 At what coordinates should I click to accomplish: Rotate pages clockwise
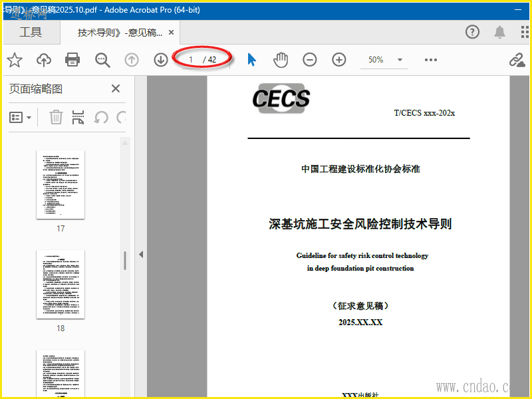tap(121, 118)
